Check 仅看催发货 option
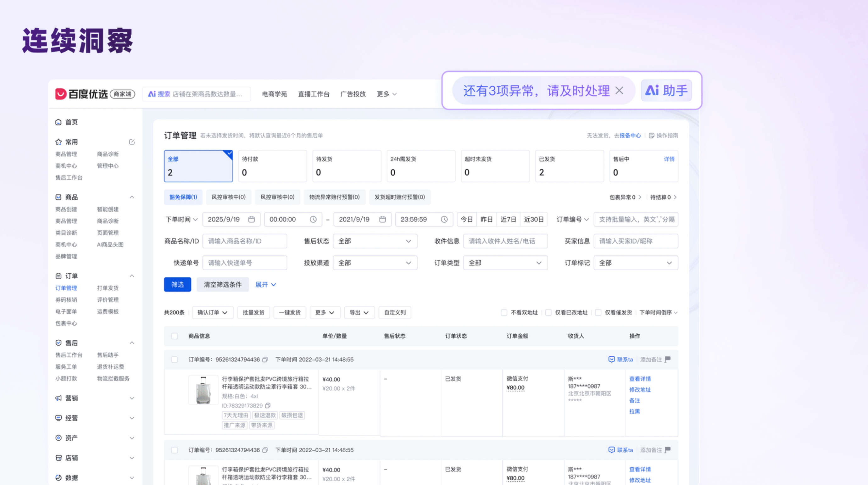 click(x=598, y=312)
